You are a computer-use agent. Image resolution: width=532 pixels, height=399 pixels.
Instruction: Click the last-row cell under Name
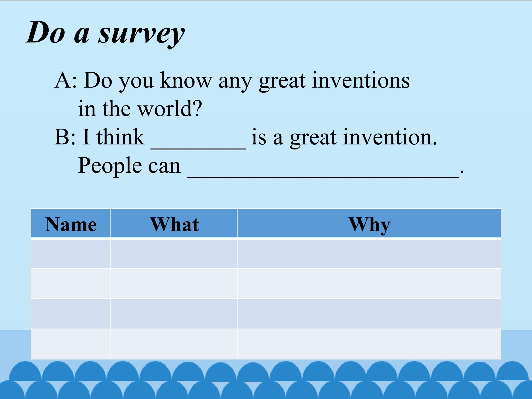tap(71, 344)
